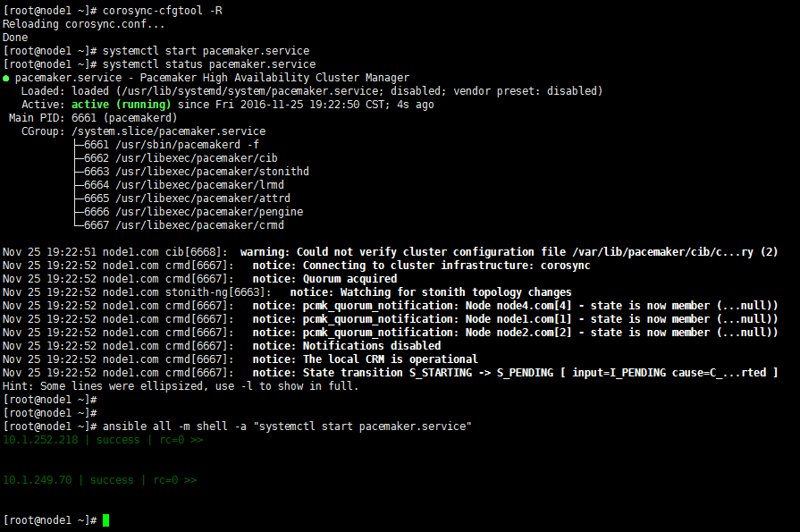Click the green cursor block at the prompt

[x=105, y=520]
